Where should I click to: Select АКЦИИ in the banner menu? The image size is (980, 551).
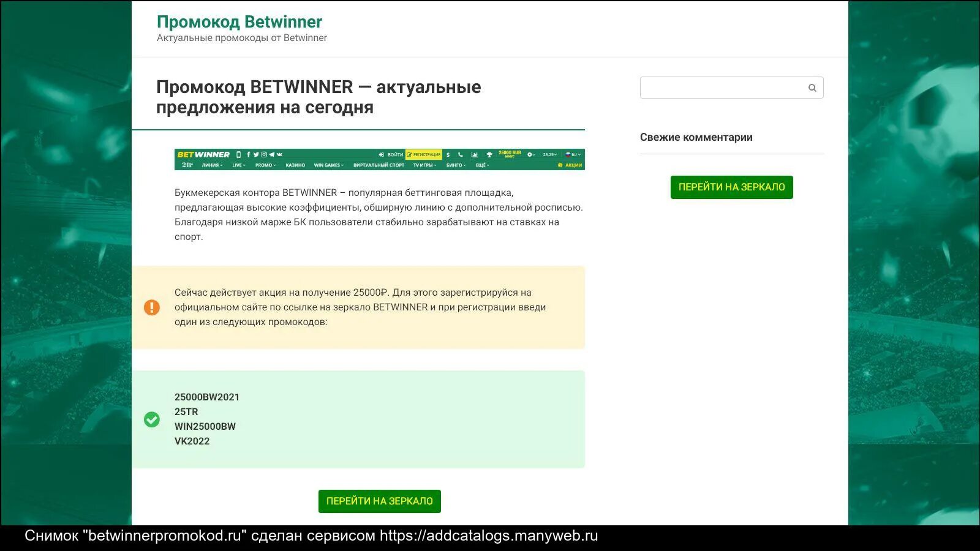[x=570, y=165]
